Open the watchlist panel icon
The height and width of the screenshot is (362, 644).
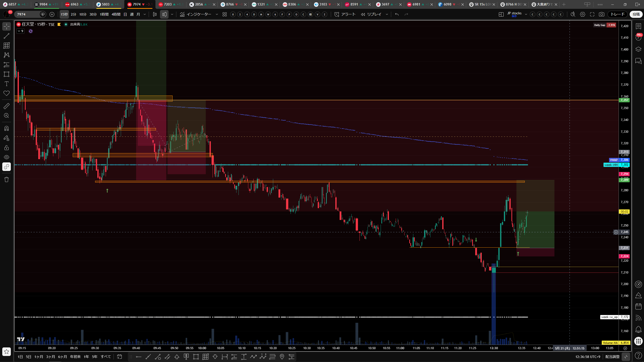(638, 26)
